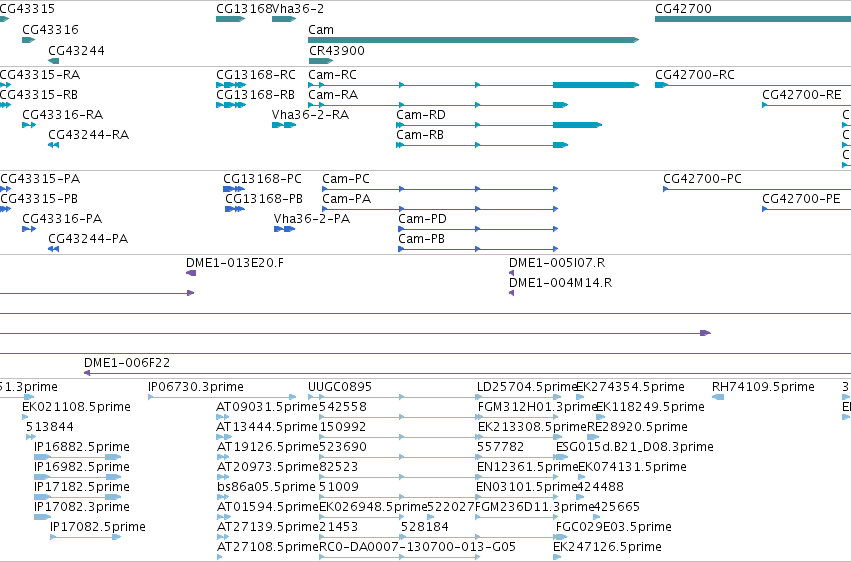This screenshot has height=562, width=851.
Task: Click EK274354.5prime EST label
Action: point(630,387)
